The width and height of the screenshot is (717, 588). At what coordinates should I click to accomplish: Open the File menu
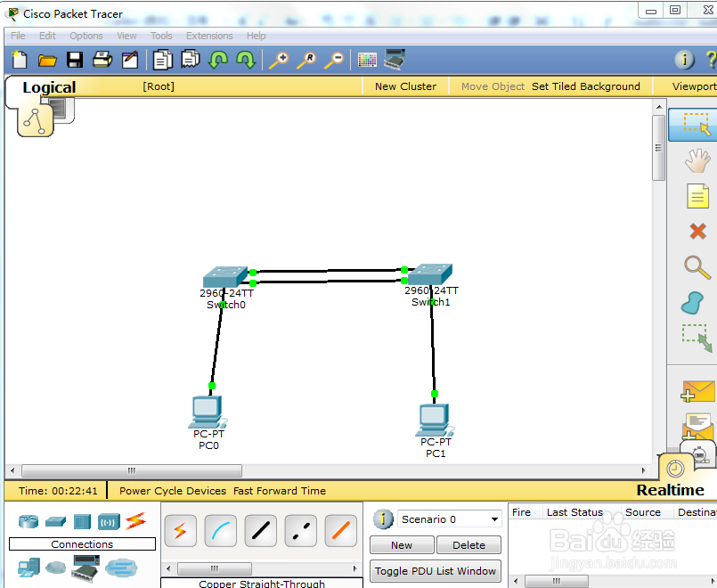coord(19,36)
